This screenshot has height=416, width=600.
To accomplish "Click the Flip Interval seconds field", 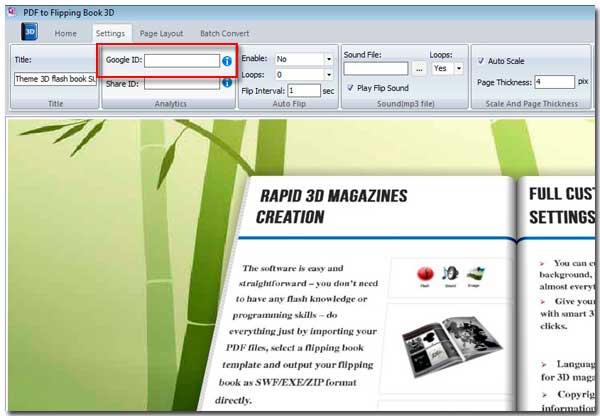I will 304,91.
